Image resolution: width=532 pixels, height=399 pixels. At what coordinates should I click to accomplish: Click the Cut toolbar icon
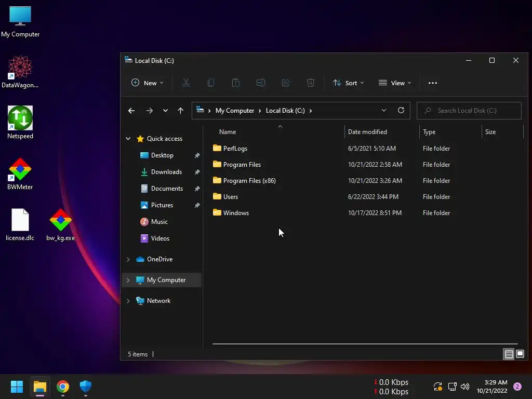(x=186, y=83)
